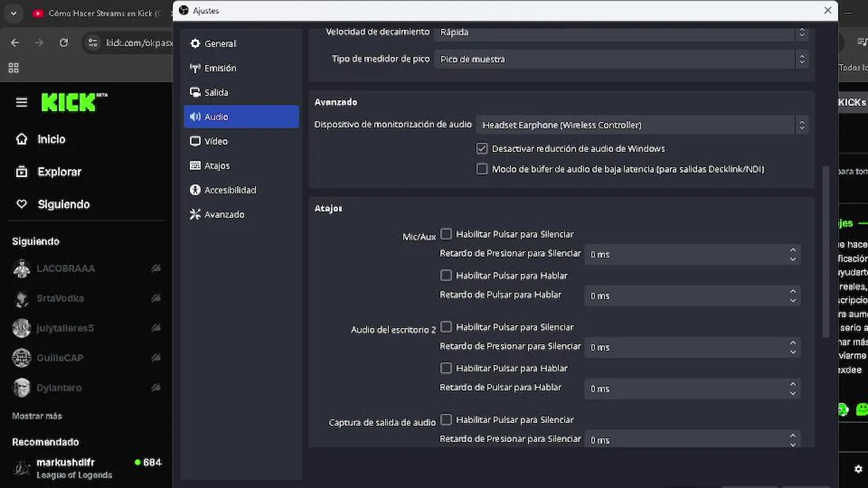The height and width of the screenshot is (488, 868).
Task: Select the Emisión settings icon
Action: (x=195, y=68)
